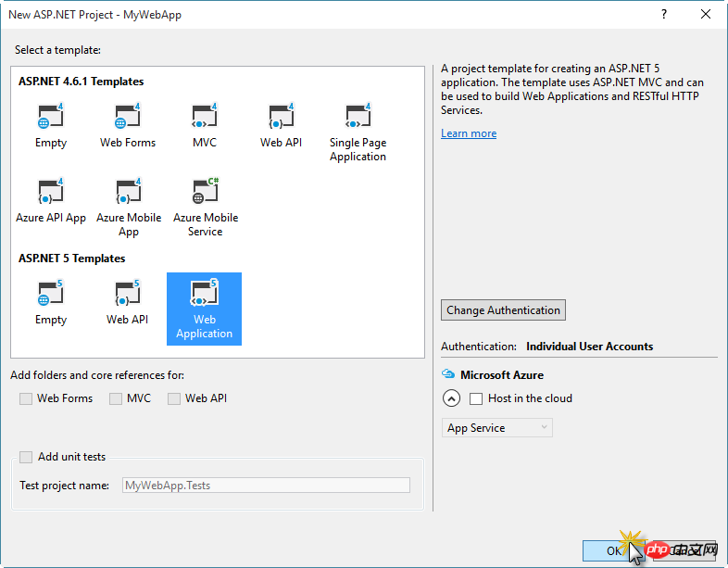728x568 pixels.
Task: Select the ASP.NET 4.6.1 Empty template
Action: coord(51,125)
